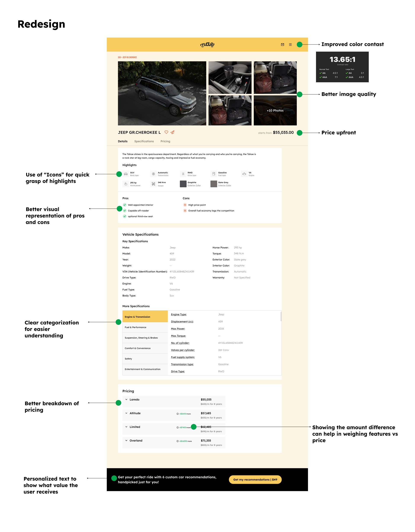Favorite the car with the heart icon
415x532 pixels.
click(x=166, y=132)
